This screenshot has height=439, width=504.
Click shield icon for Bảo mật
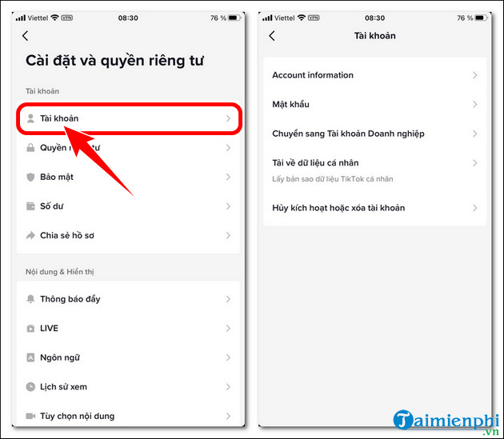pyautogui.click(x=30, y=177)
